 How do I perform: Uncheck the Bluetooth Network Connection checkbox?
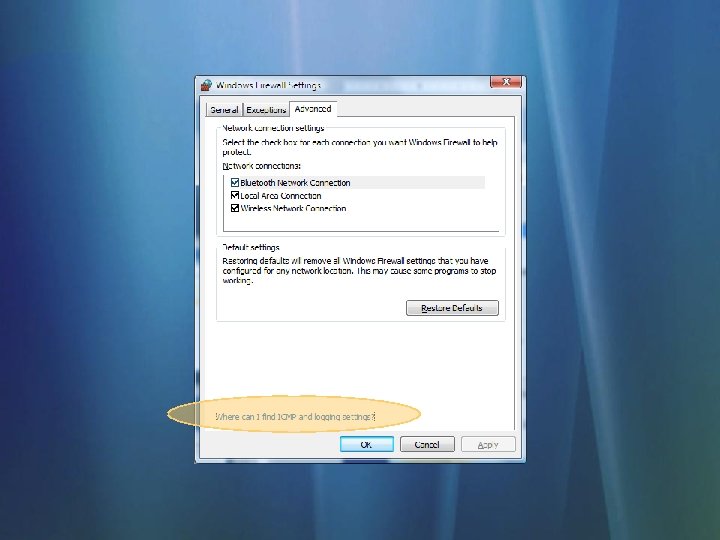(235, 183)
